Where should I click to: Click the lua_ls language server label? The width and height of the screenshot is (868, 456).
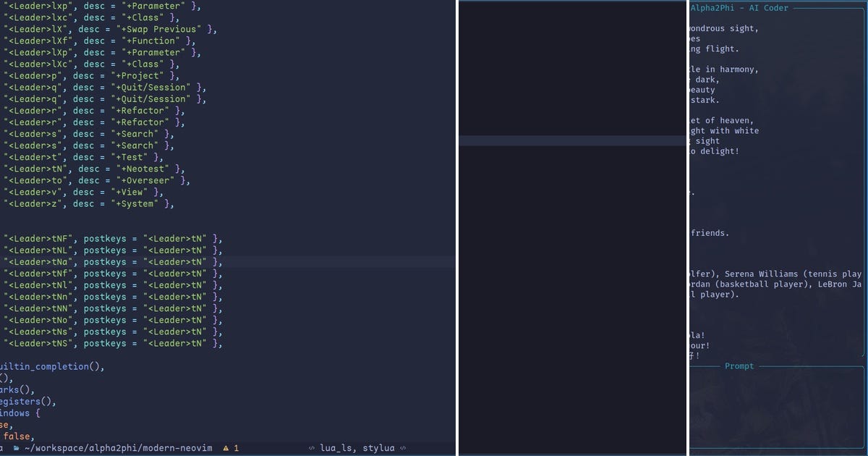[335, 448]
